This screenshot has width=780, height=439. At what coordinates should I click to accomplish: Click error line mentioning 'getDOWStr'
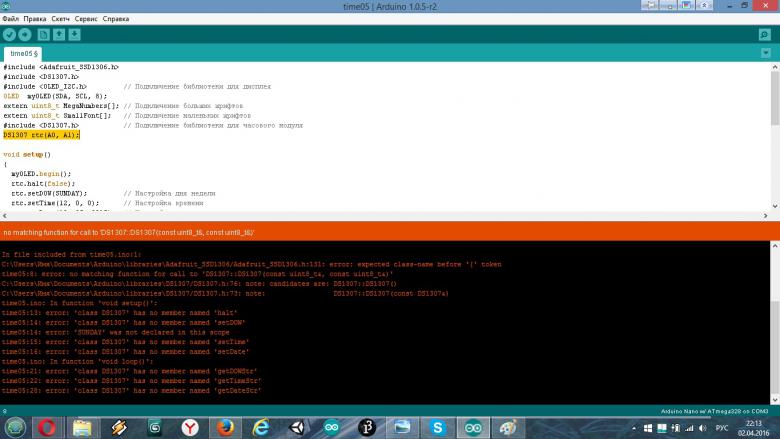(129, 371)
